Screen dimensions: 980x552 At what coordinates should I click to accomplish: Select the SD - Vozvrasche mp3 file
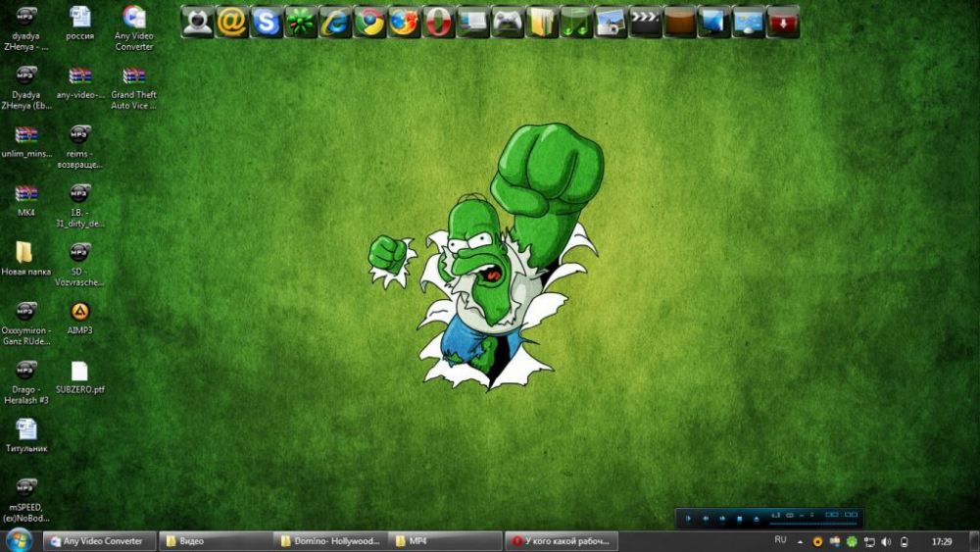[x=79, y=265]
